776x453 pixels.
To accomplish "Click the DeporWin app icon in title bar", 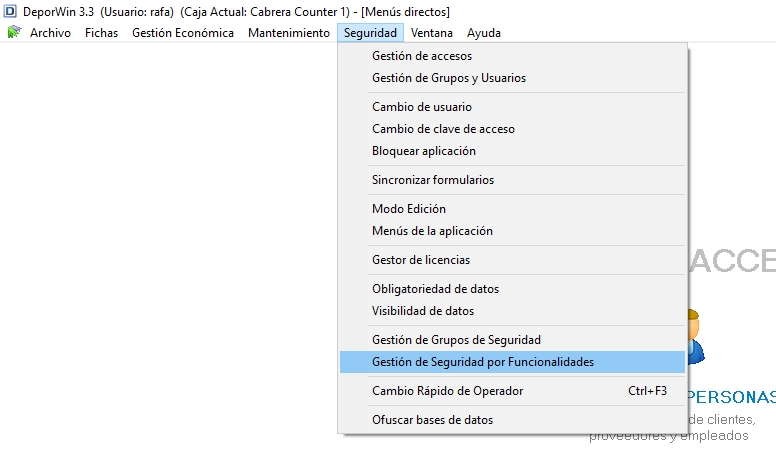I will (x=10, y=11).
